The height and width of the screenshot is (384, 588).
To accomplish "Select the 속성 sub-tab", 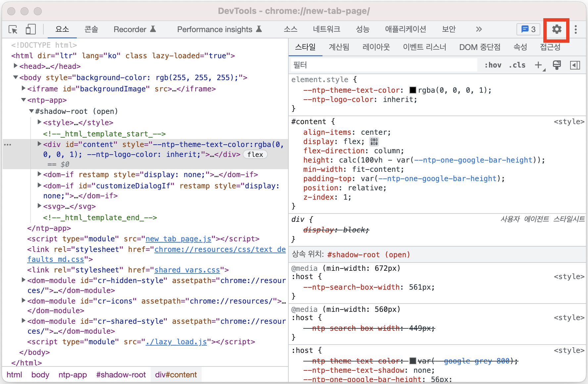I will pyautogui.click(x=520, y=47).
